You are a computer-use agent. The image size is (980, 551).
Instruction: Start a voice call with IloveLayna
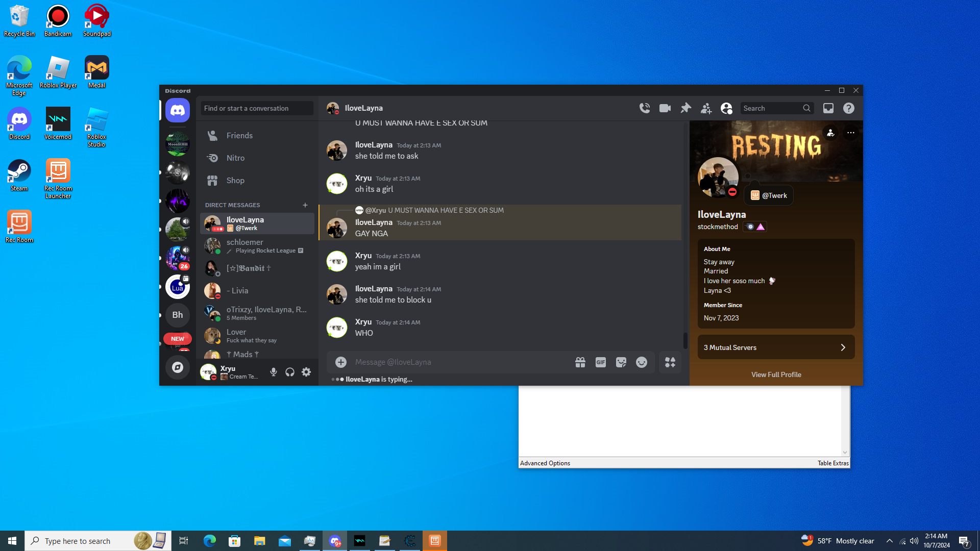[x=645, y=108]
